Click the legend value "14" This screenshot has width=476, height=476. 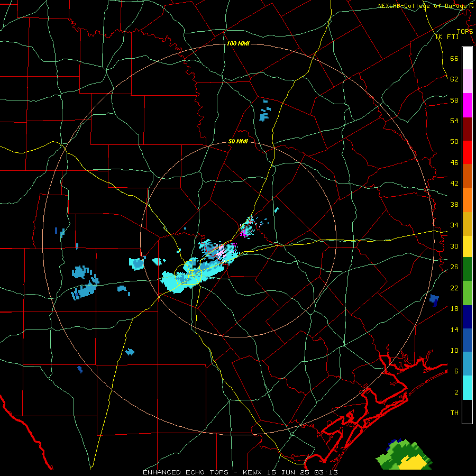click(454, 329)
